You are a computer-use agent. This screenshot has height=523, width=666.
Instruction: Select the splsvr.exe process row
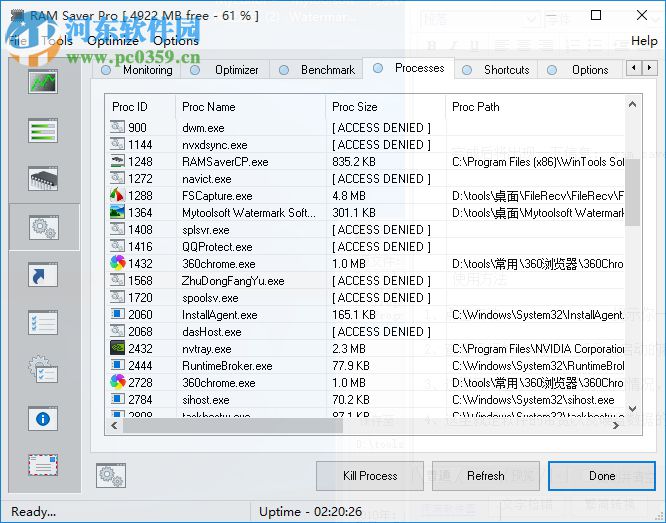pos(365,229)
